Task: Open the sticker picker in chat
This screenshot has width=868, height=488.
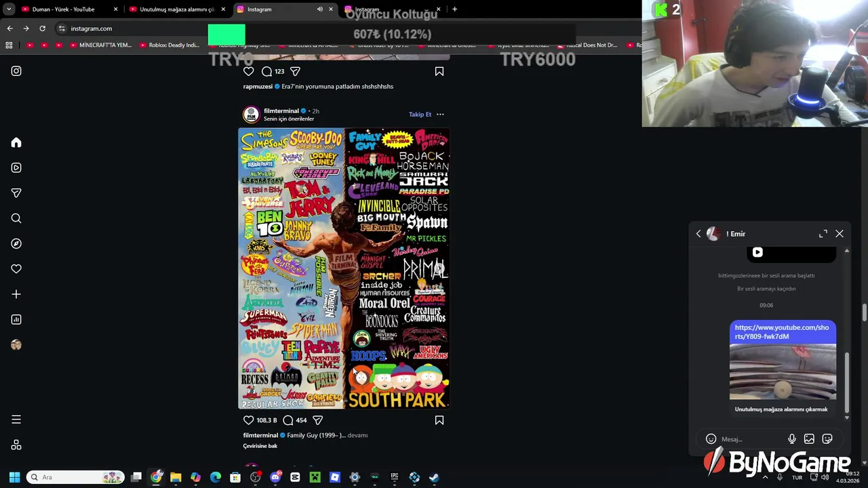Action: click(x=827, y=439)
